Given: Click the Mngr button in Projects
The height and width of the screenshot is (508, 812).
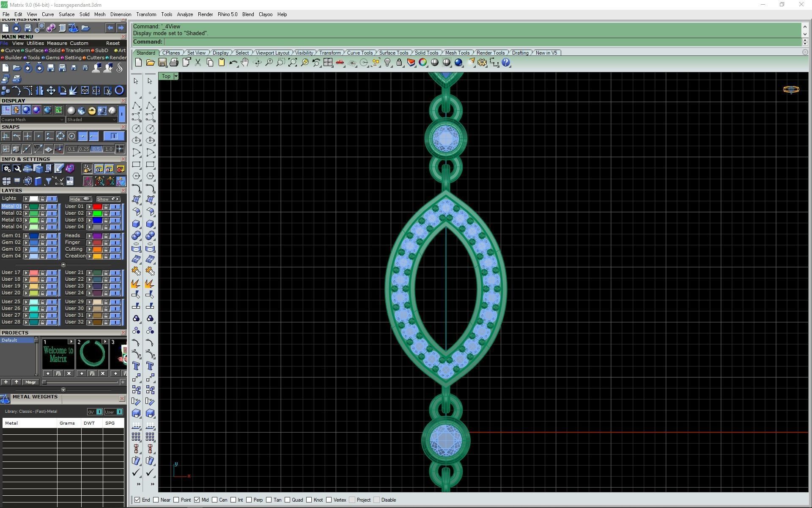Looking at the screenshot, I should pos(30,382).
